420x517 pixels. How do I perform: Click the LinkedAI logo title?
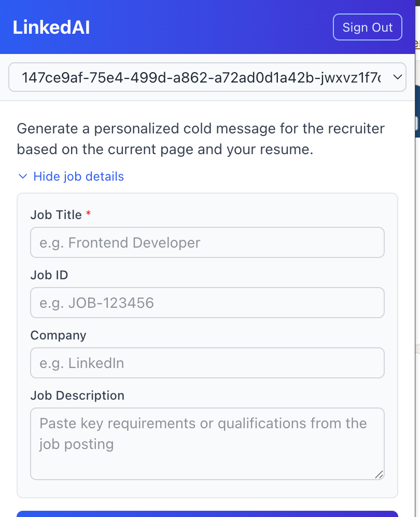[x=51, y=28]
